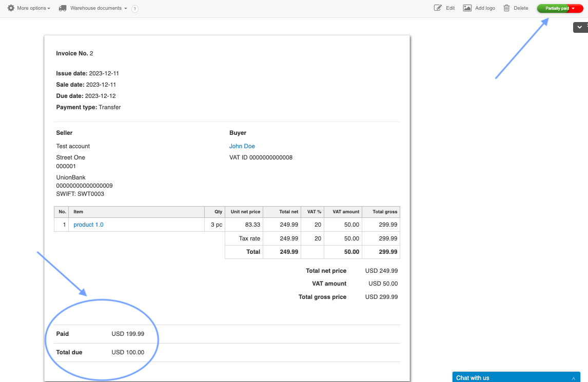Click the Item column header
This screenshot has width=588, height=382.
click(79, 212)
